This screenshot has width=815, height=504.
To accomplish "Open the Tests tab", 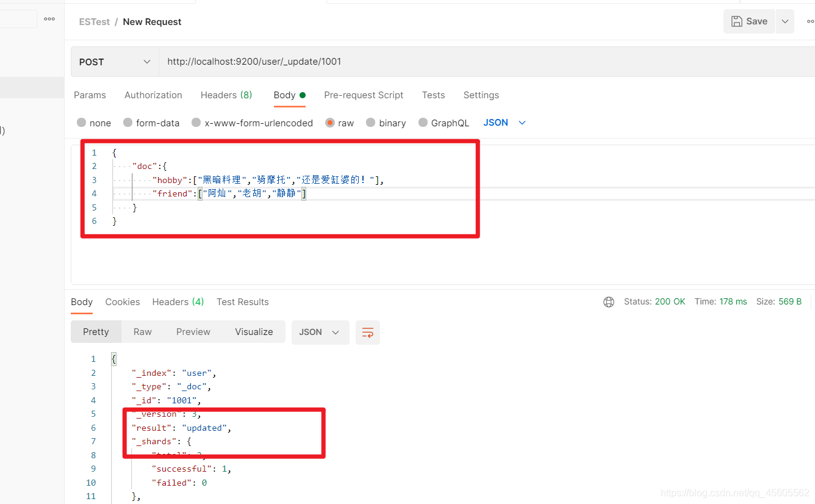I will point(433,95).
